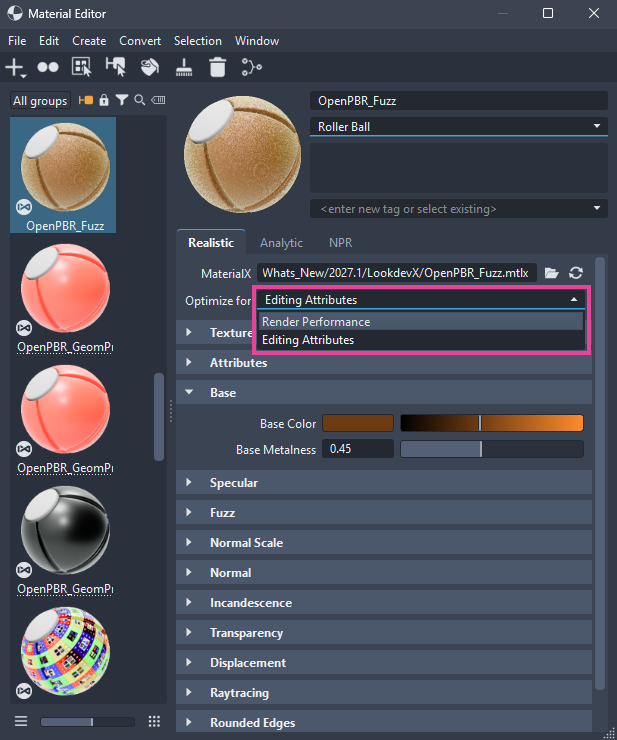Select the multicolored checker material thumbnail
Viewport: 617px width, 740px height.
tap(65, 652)
